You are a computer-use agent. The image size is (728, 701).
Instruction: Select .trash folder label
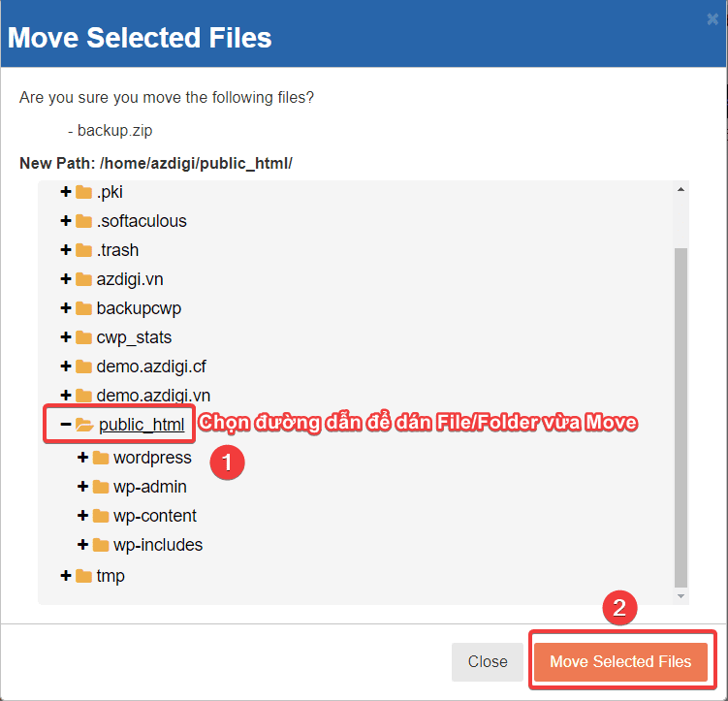click(117, 250)
